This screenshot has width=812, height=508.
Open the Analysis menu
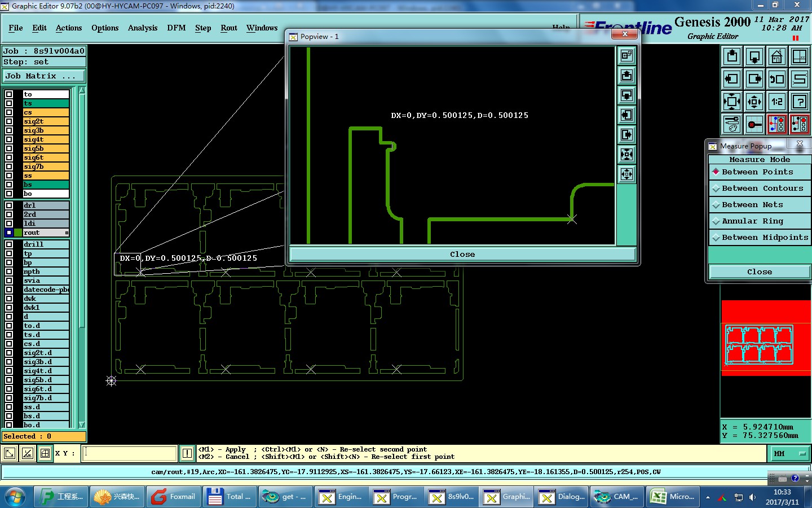click(x=143, y=28)
